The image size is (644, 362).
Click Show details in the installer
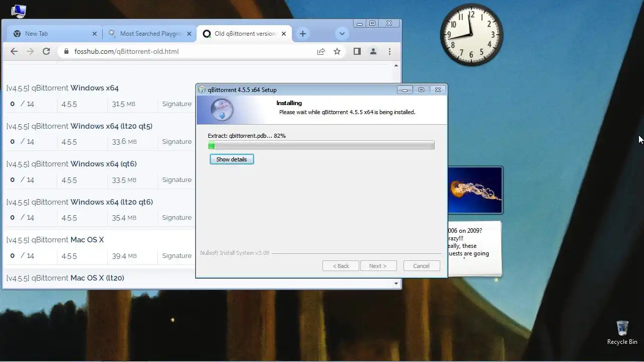click(x=231, y=159)
